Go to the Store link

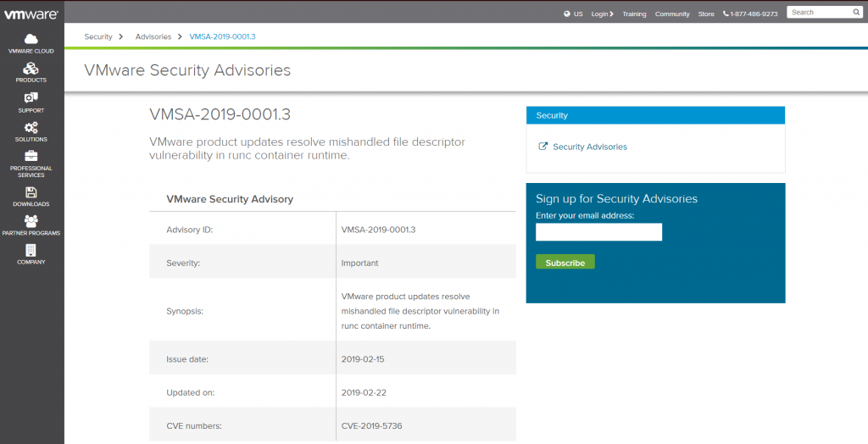point(706,14)
